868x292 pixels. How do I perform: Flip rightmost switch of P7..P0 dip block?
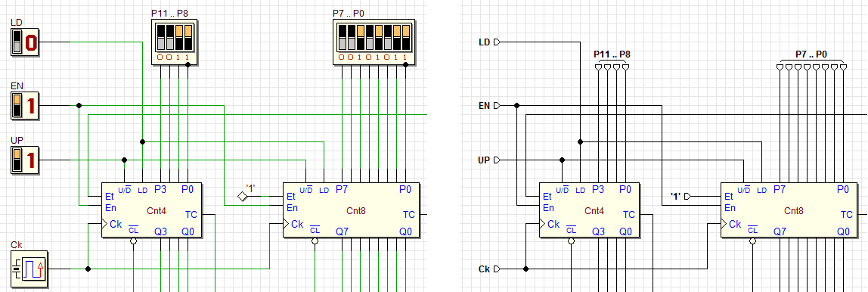(x=405, y=36)
